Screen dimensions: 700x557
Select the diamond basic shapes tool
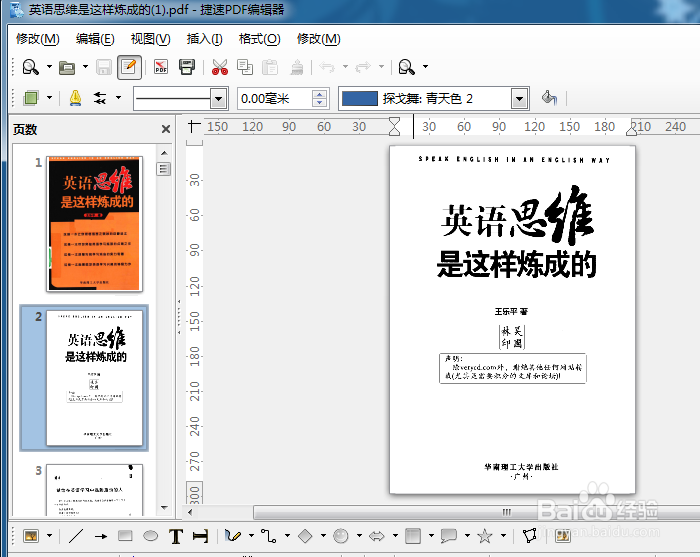point(305,536)
